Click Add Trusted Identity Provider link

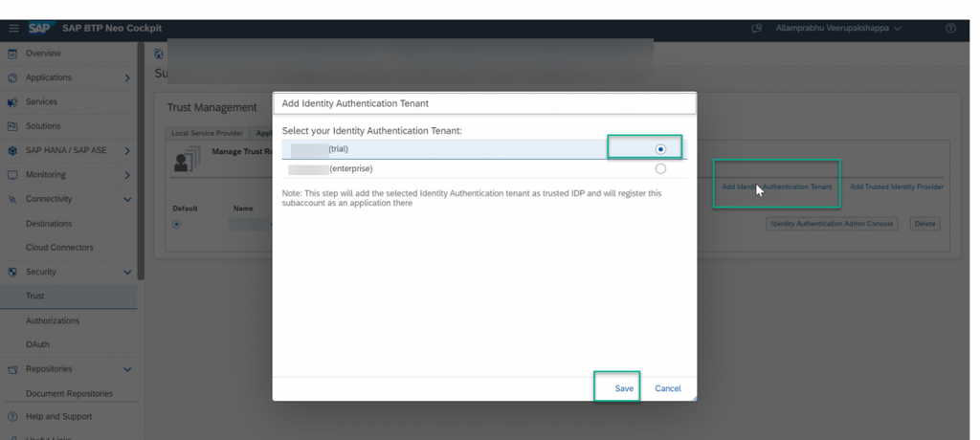[896, 187]
